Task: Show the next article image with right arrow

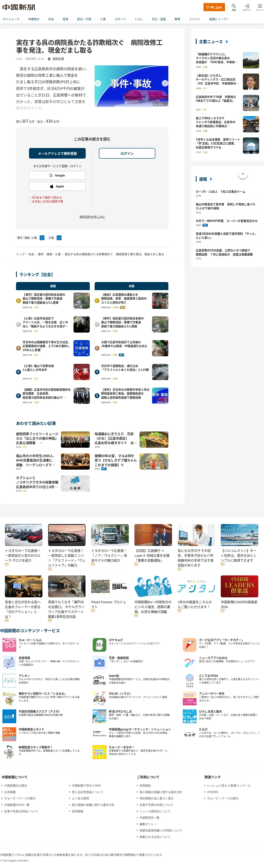Action: [x=165, y=83]
